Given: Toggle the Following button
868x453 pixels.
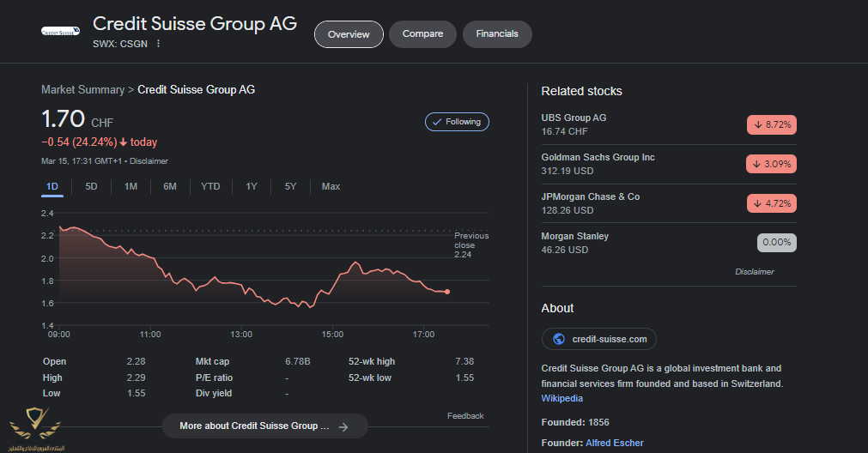Looking at the screenshot, I should (x=457, y=122).
